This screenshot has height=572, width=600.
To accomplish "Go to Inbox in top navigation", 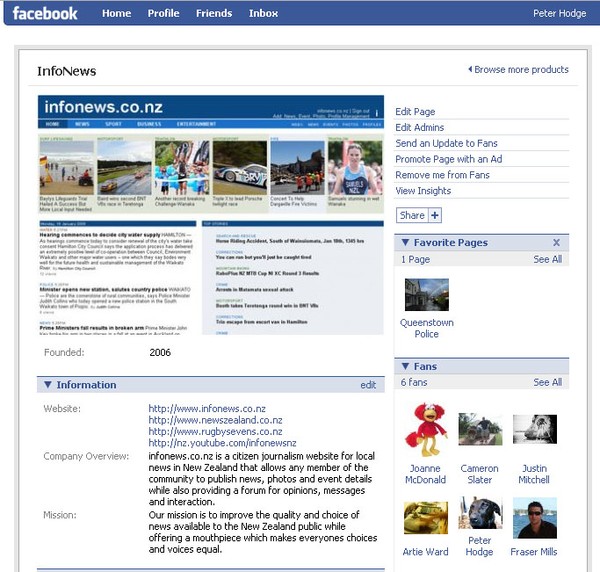I will (x=264, y=13).
